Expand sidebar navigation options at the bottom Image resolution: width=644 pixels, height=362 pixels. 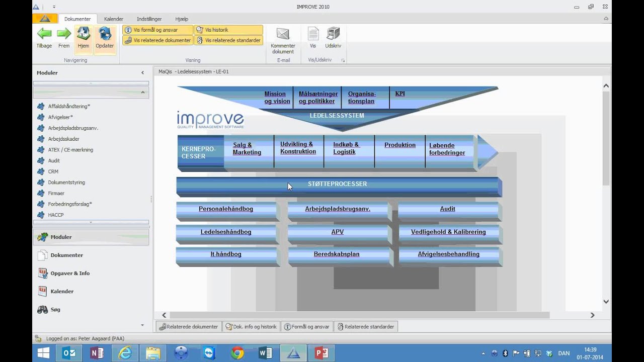[142, 325]
